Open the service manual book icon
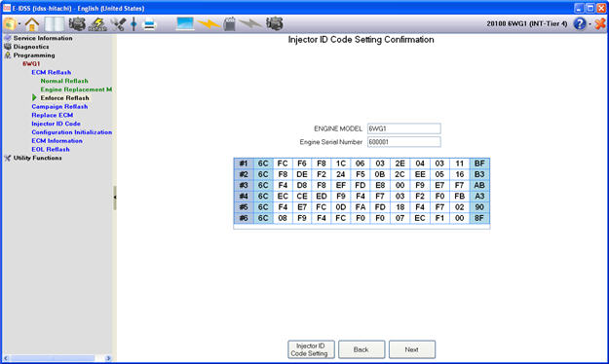This screenshot has width=609, height=364. (55, 24)
